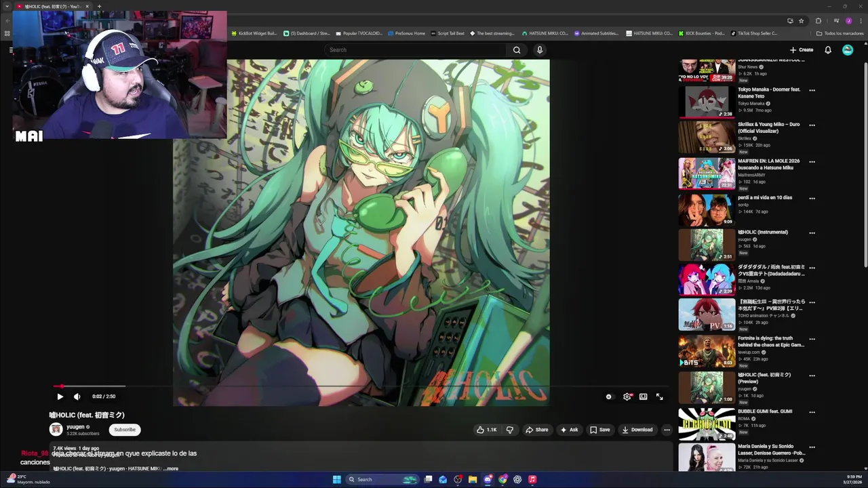Share the video
Screen dimensions: 868x488
536,430
